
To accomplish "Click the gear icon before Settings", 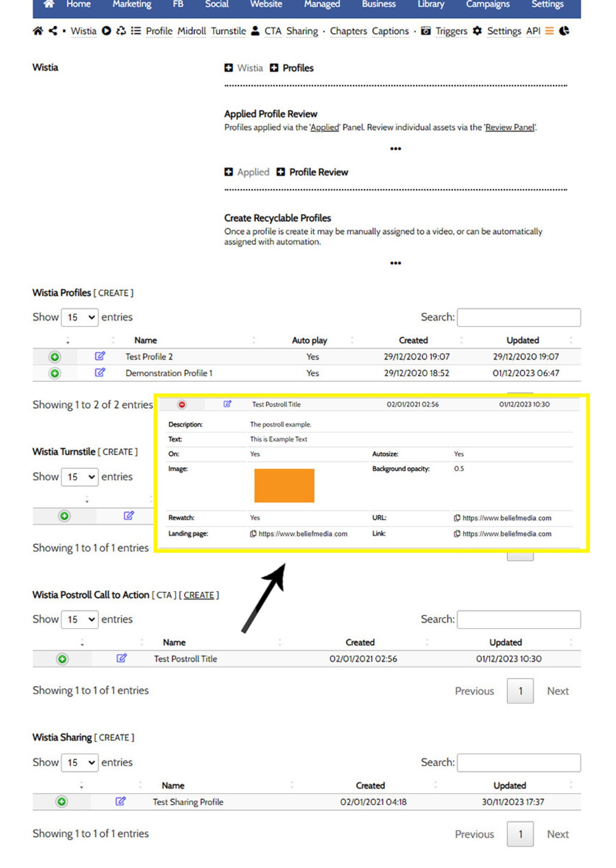I will (477, 31).
